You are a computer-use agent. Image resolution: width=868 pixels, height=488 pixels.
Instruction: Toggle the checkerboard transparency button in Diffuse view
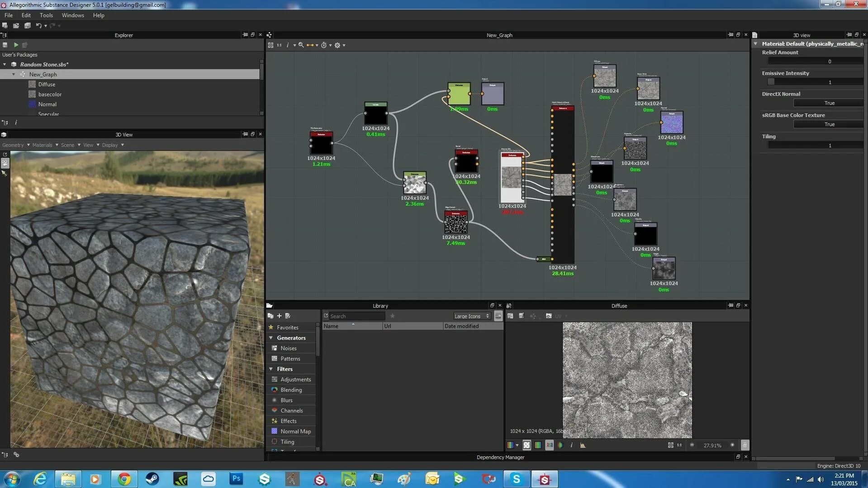(526, 445)
